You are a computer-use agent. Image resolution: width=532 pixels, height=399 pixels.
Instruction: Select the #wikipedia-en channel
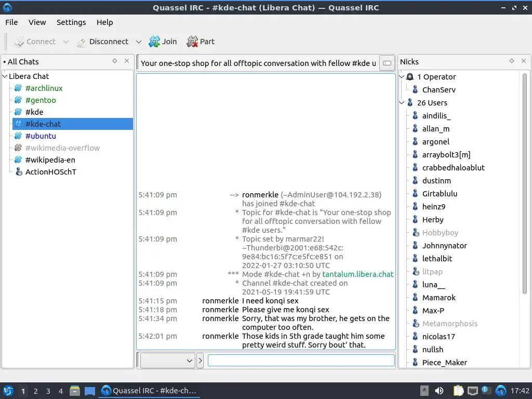[50, 160]
